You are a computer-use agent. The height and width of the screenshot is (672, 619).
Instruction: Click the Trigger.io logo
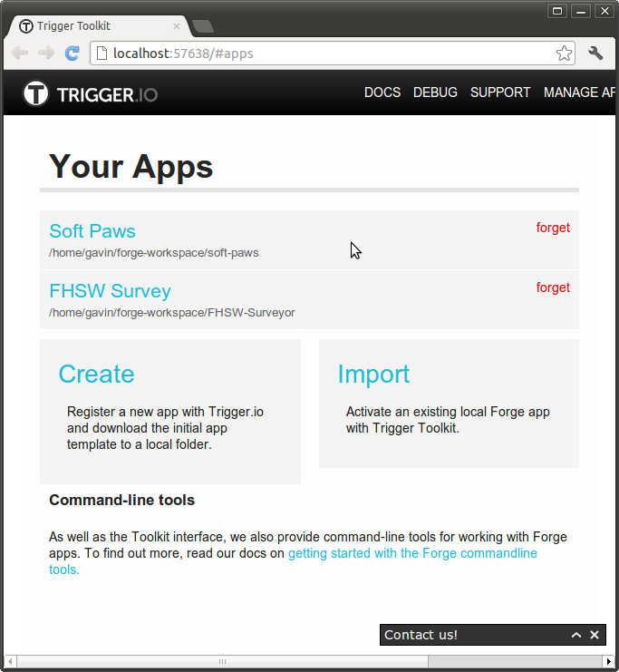91,93
